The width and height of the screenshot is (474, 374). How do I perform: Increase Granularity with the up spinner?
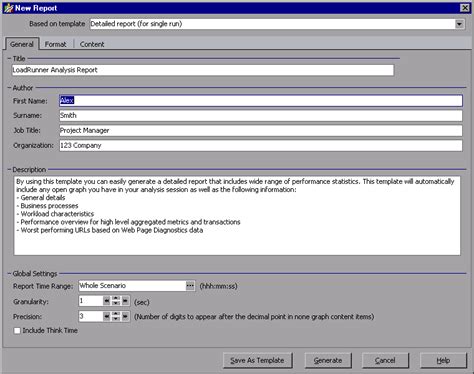tap(116, 298)
